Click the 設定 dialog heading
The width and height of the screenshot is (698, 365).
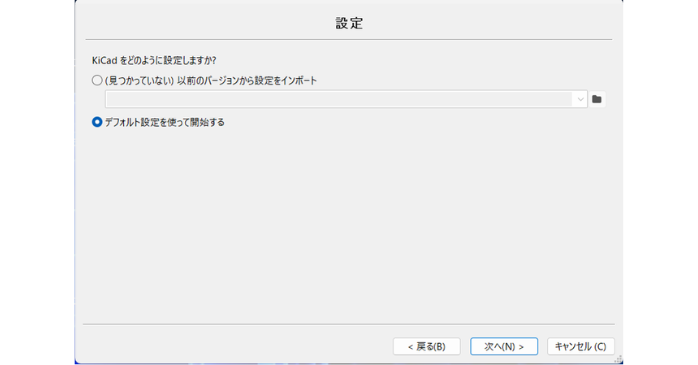(349, 23)
